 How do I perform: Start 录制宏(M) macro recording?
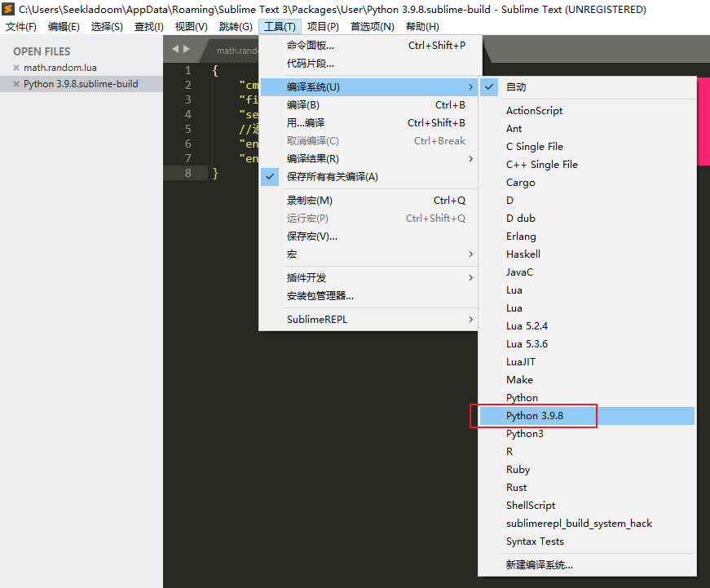[x=369, y=201]
